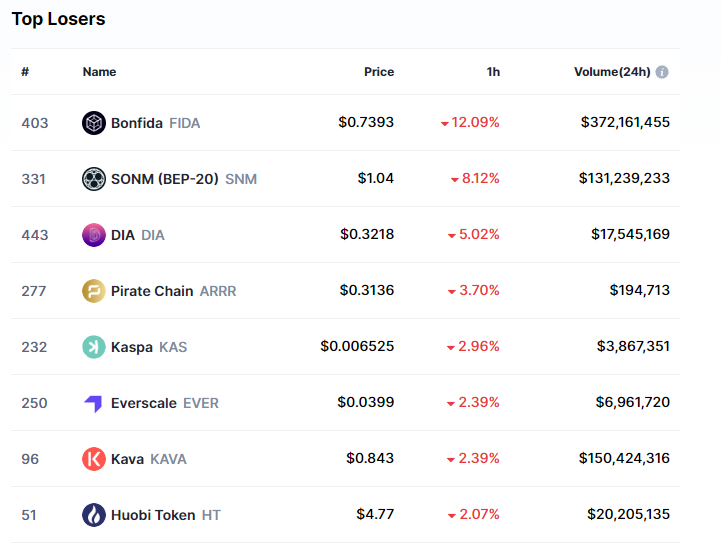This screenshot has height=551, width=721.
Task: Click the Volume(24h) info icon
Action: click(662, 72)
